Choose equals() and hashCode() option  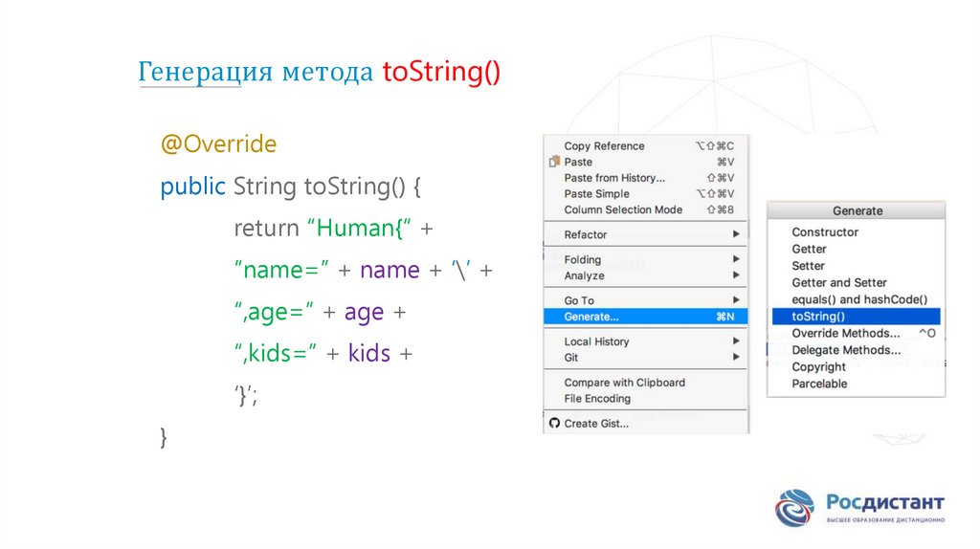click(858, 299)
